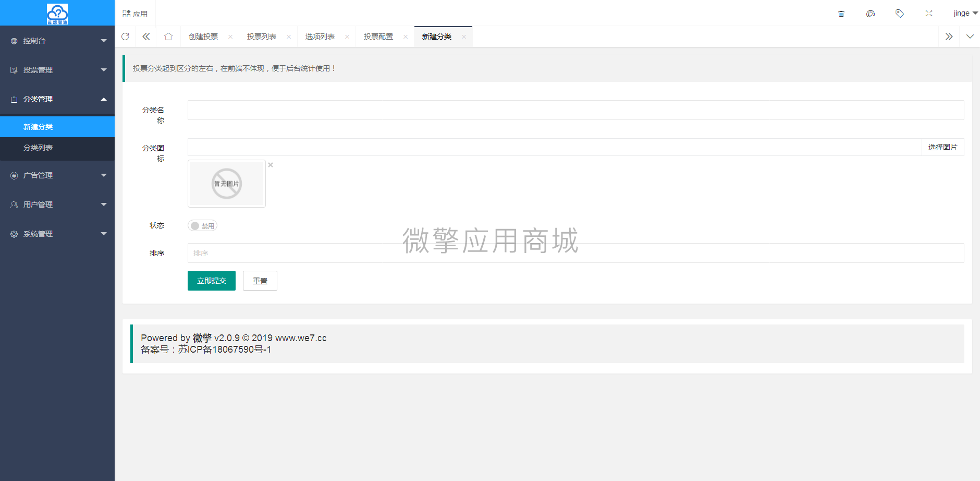Viewport: 980px width, 481px height.
Task: Click the 微擎 link in footer
Action: coord(202,338)
